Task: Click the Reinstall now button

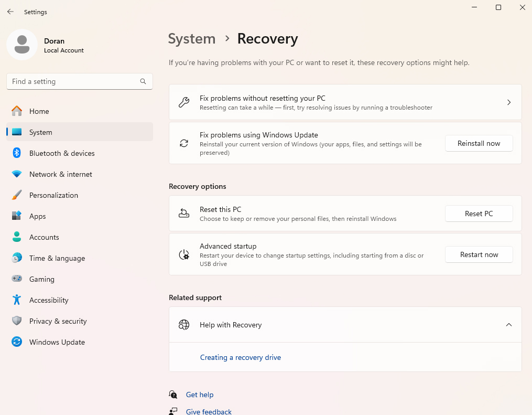Action: (479, 143)
